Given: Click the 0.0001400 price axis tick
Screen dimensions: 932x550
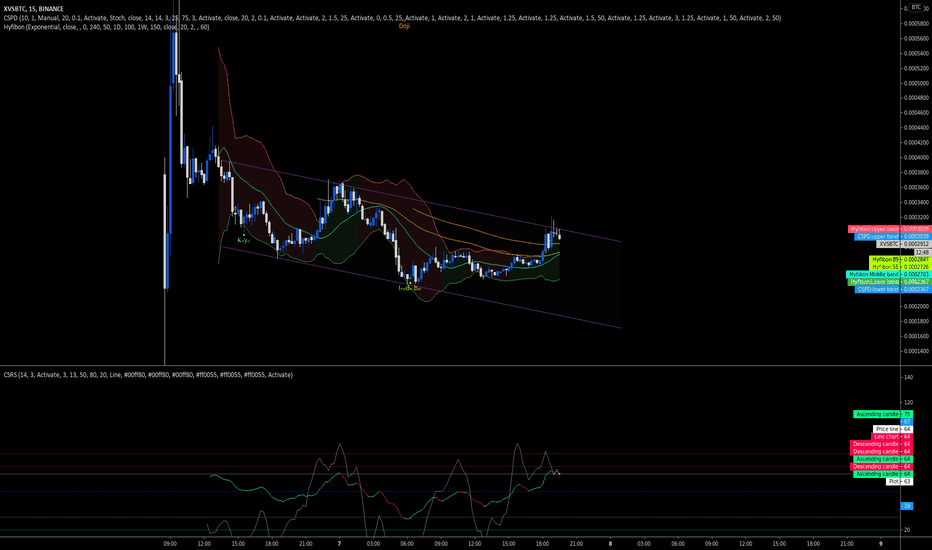Looking at the screenshot, I should click(x=916, y=351).
